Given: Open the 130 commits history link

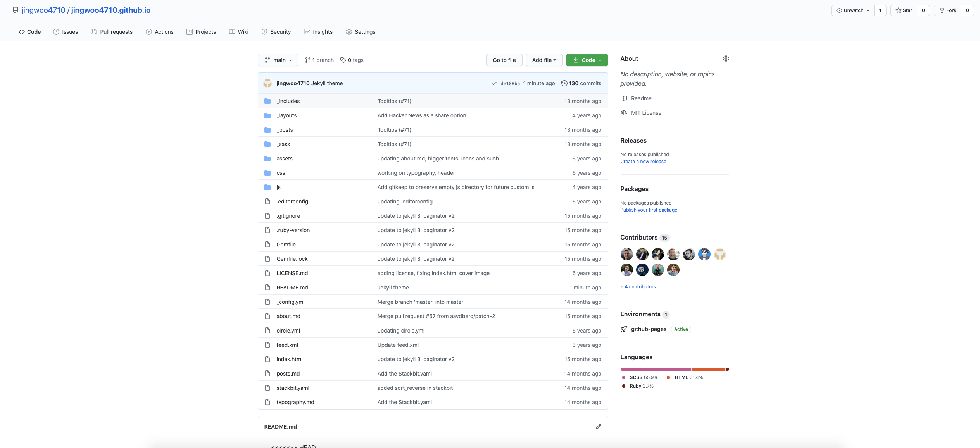Looking at the screenshot, I should coord(581,83).
